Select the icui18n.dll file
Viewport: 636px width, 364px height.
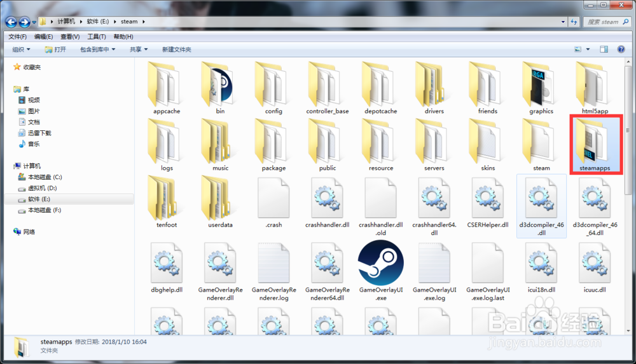(541, 267)
